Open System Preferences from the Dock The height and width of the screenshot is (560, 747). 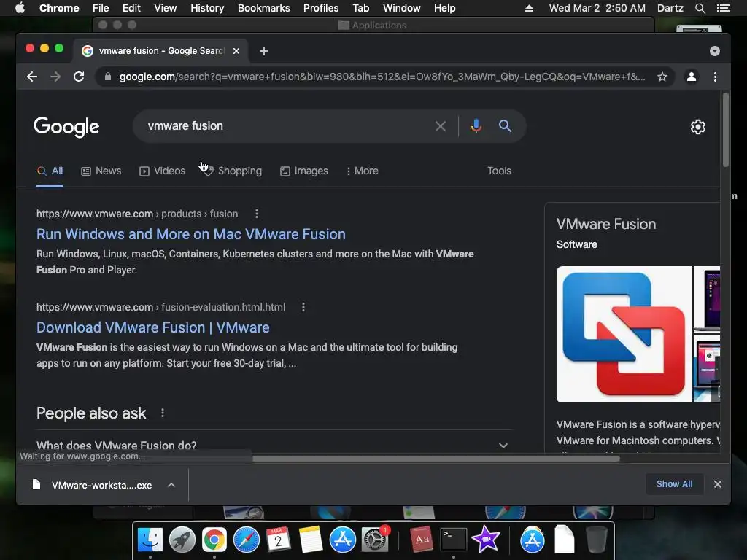click(375, 540)
